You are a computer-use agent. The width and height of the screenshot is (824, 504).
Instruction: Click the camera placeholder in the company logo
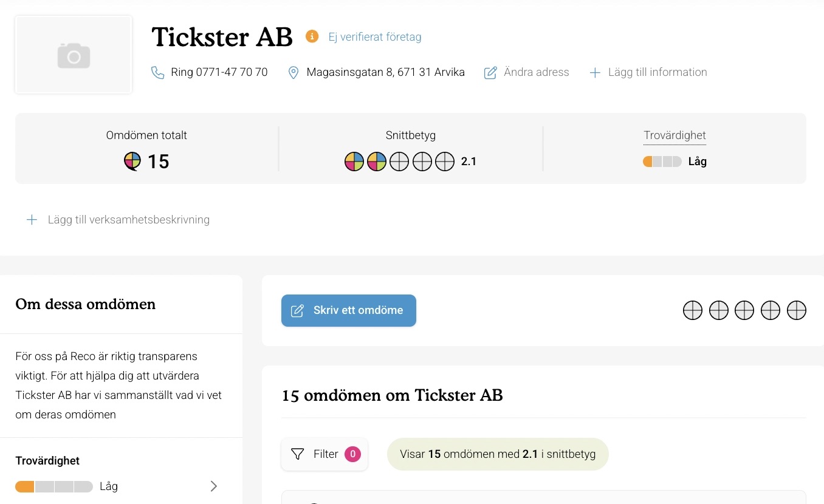pyautogui.click(x=73, y=55)
